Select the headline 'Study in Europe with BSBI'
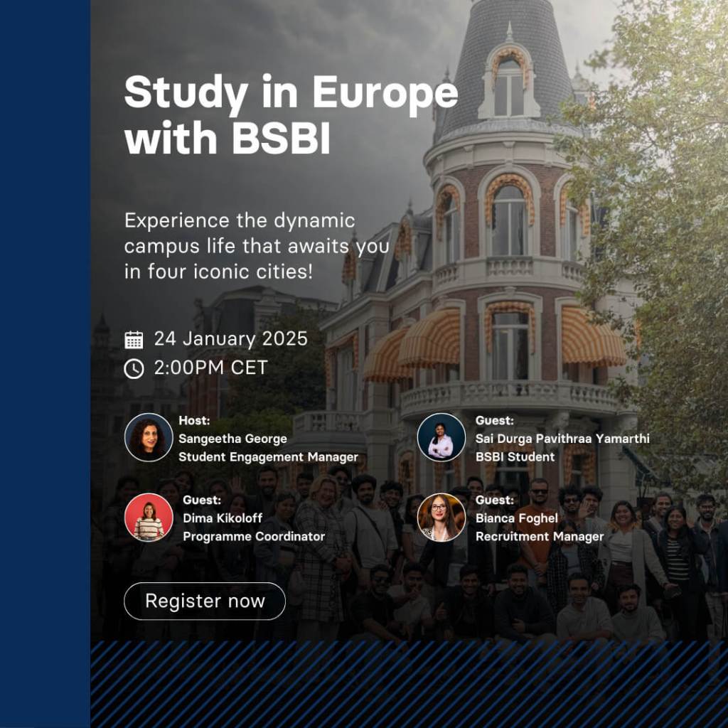 291,114
